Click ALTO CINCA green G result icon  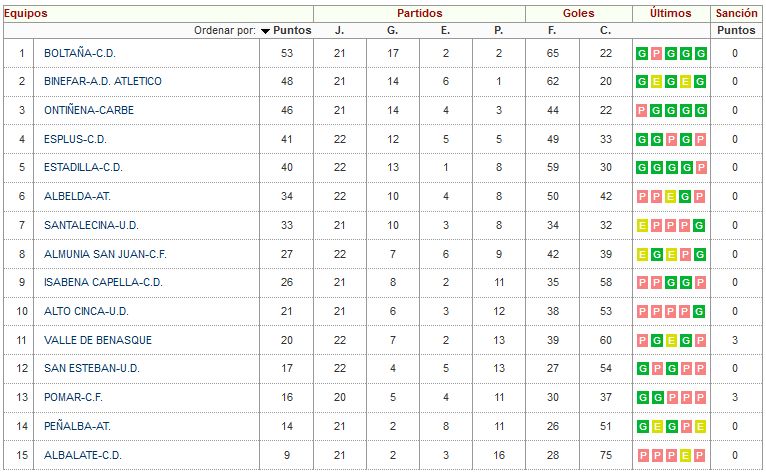coord(700,311)
